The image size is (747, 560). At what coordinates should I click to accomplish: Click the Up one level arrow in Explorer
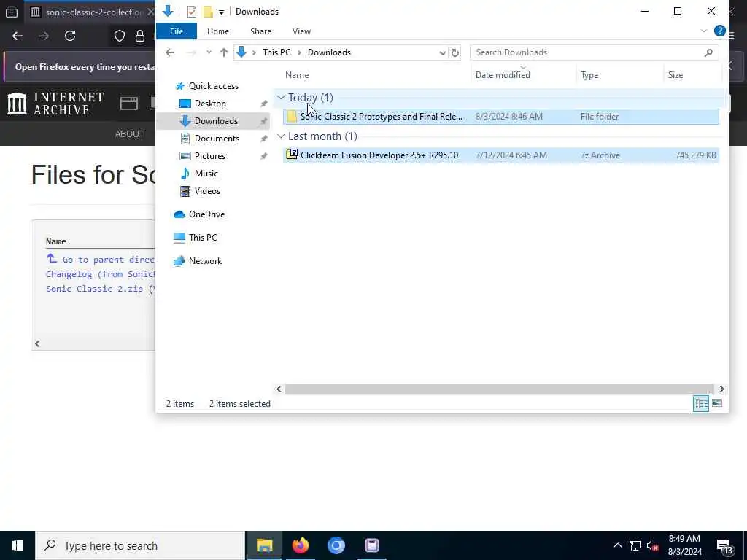pos(224,52)
